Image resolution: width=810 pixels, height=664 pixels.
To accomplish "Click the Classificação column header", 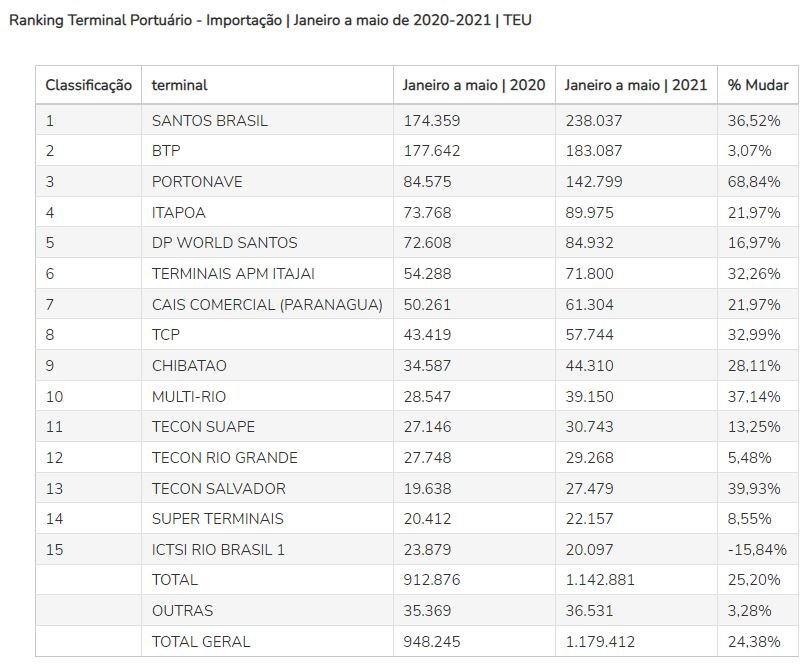I will pyautogui.click(x=88, y=85).
